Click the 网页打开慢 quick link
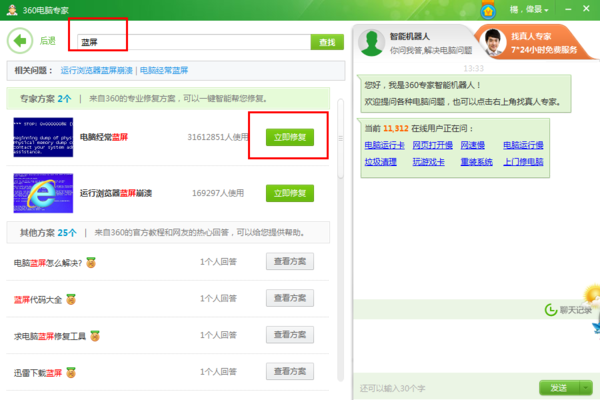 pyautogui.click(x=432, y=145)
